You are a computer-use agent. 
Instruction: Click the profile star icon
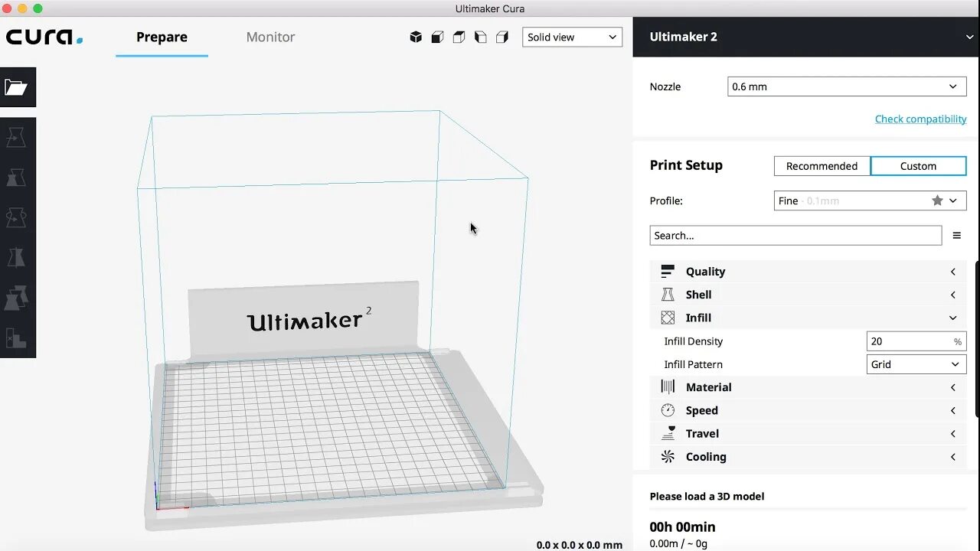point(937,201)
